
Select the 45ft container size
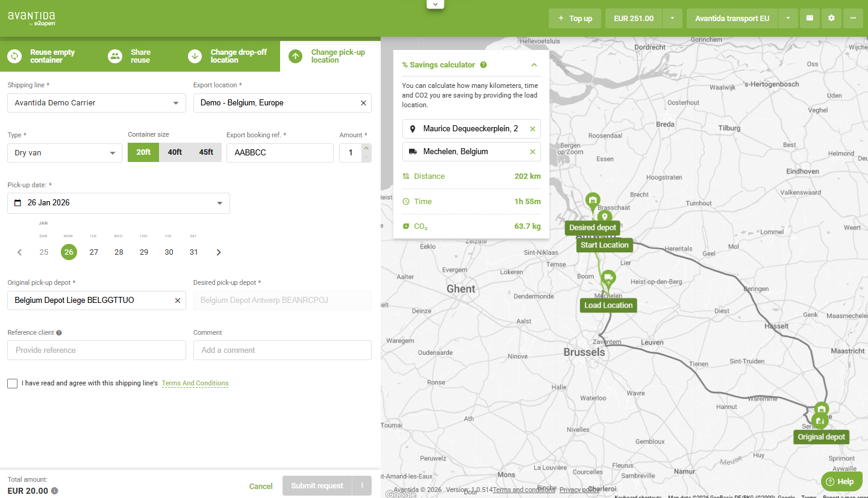pos(206,152)
